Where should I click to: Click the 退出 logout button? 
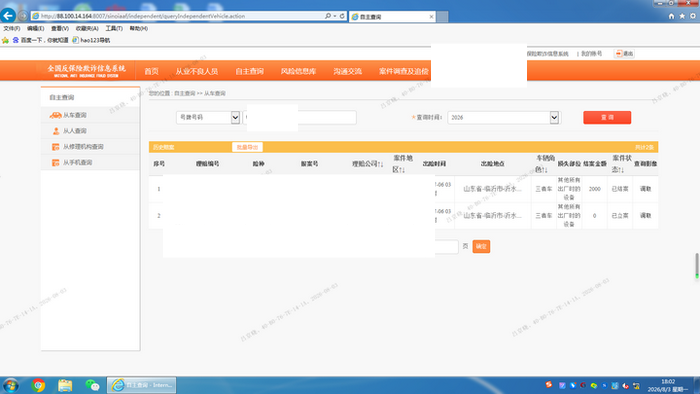click(624, 54)
